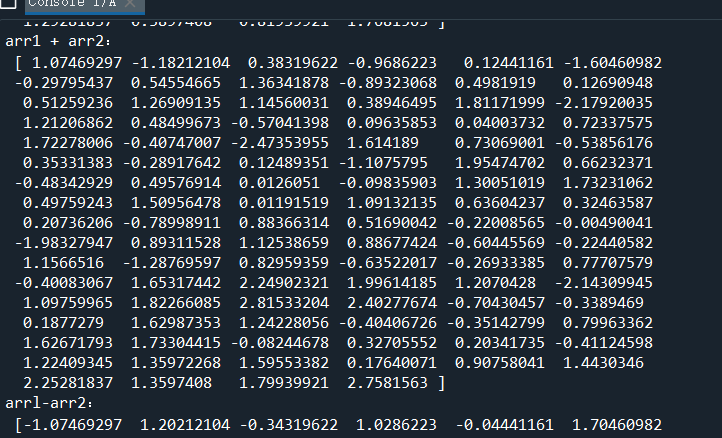The width and height of the screenshot is (722, 438).
Task: Click on the value 2.24902321
Action: (284, 283)
